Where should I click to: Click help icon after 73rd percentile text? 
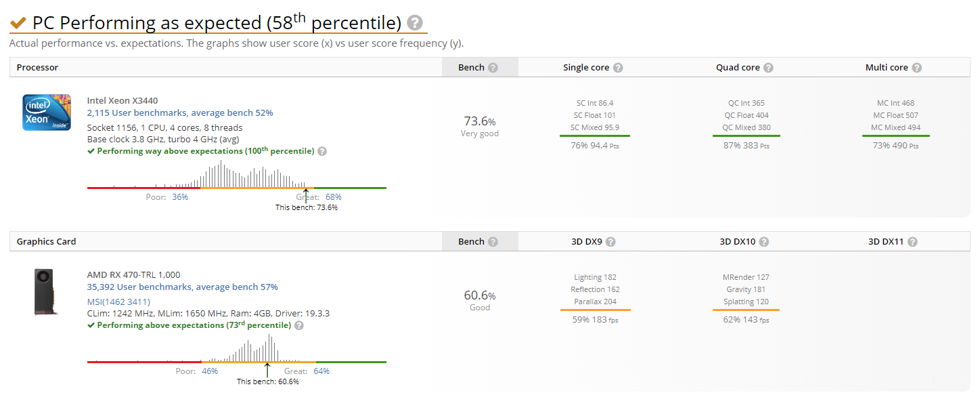pyautogui.click(x=299, y=325)
